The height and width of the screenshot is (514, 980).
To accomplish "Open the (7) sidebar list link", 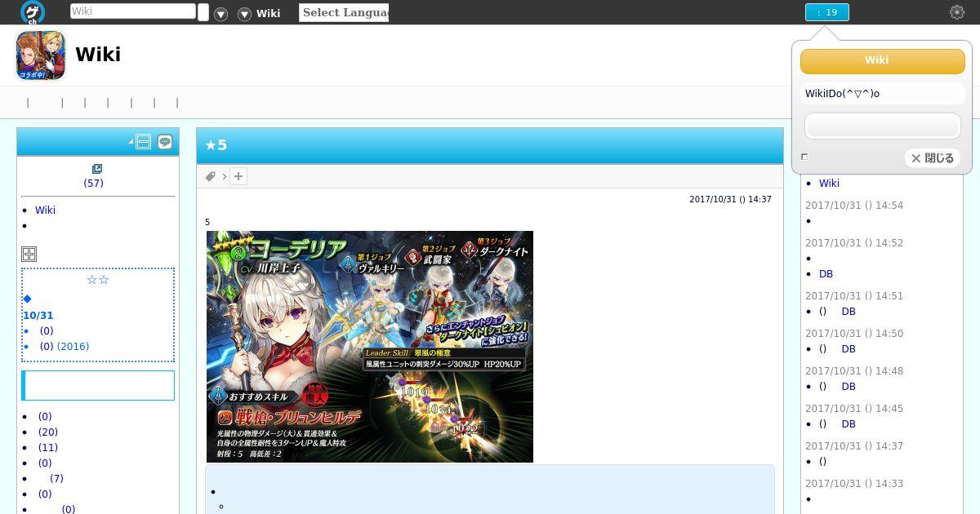I will [x=56, y=478].
